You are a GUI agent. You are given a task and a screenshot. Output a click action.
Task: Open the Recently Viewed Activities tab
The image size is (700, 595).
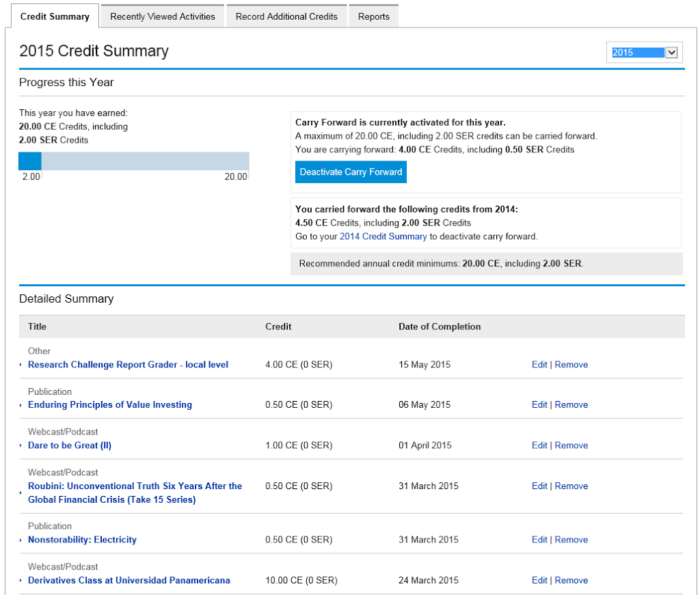(x=162, y=15)
